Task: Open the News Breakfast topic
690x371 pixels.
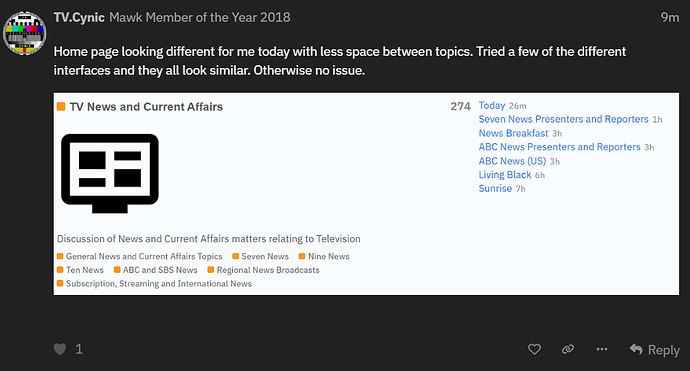Action: (513, 133)
